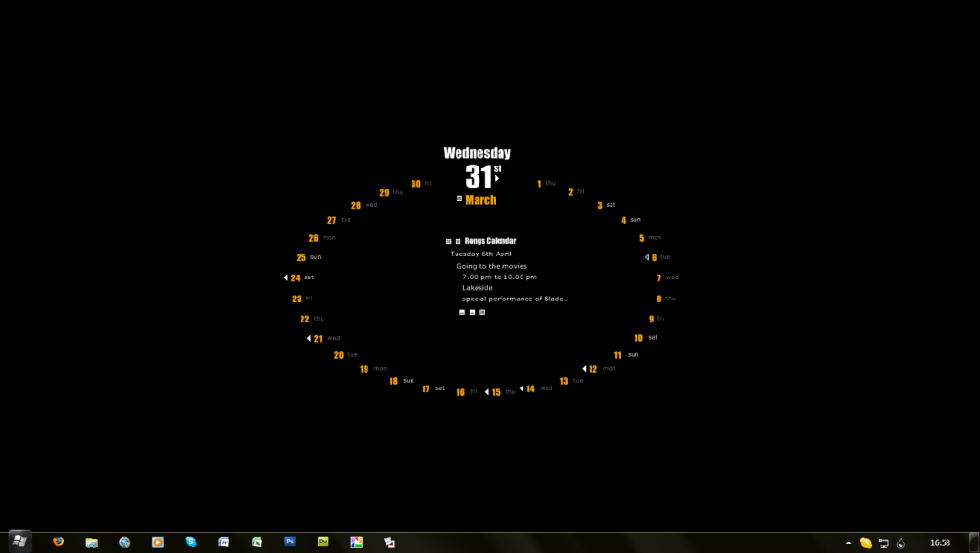Select day 5 mon on calendar ring
The image size is (980, 553).
tap(650, 238)
